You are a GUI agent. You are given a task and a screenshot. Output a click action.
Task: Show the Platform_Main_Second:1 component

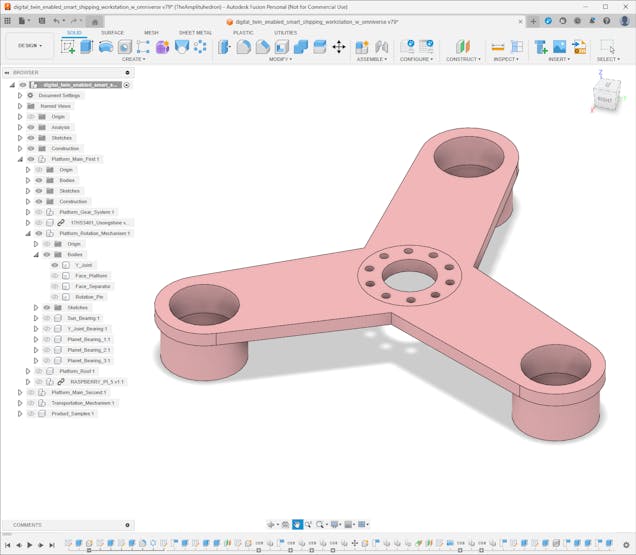click(31, 392)
